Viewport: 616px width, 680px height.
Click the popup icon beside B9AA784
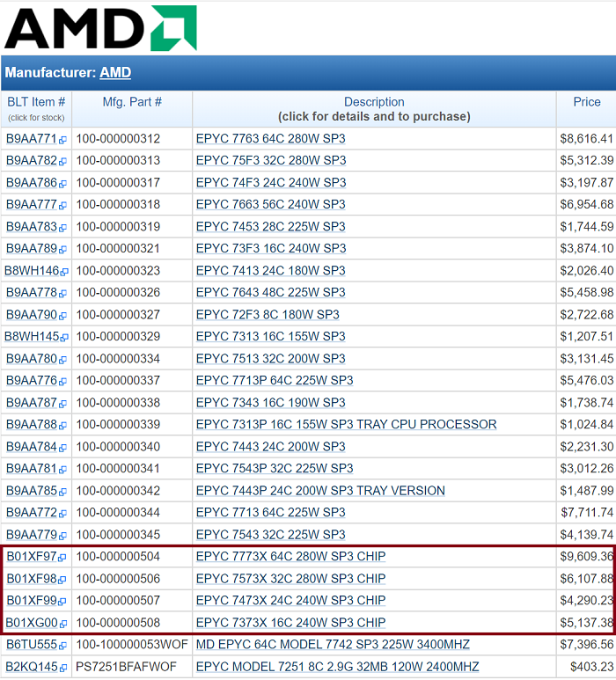(62, 448)
